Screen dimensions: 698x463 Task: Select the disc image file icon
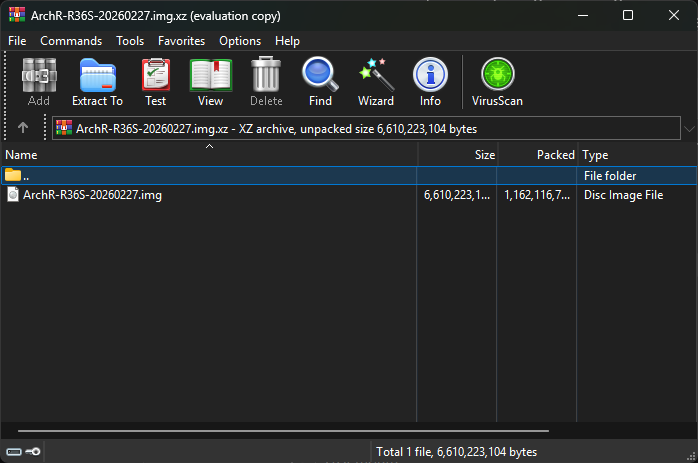tap(13, 195)
